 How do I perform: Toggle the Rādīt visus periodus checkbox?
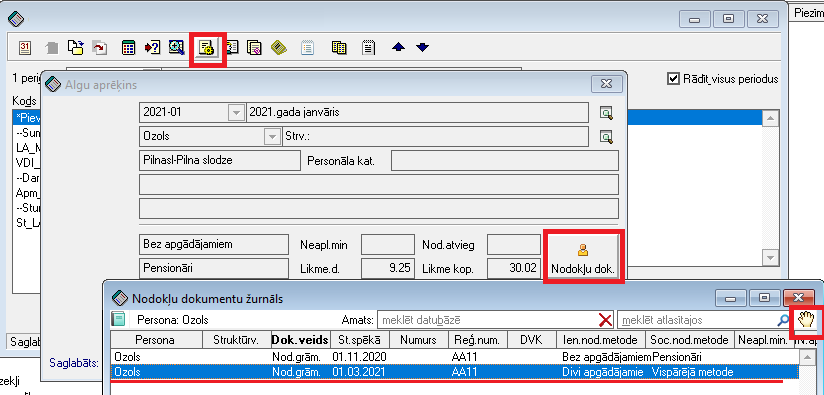(673, 79)
